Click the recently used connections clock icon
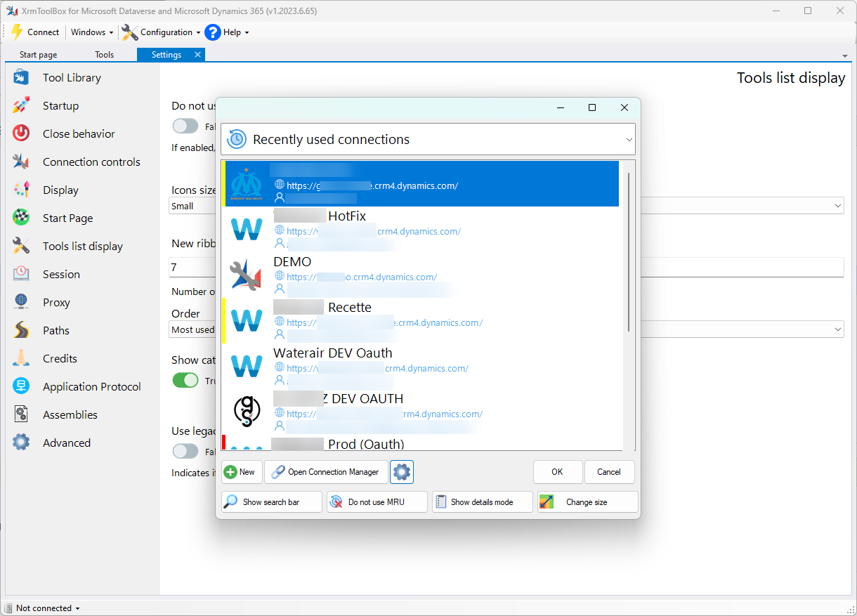This screenshot has height=616, width=857. coord(237,139)
